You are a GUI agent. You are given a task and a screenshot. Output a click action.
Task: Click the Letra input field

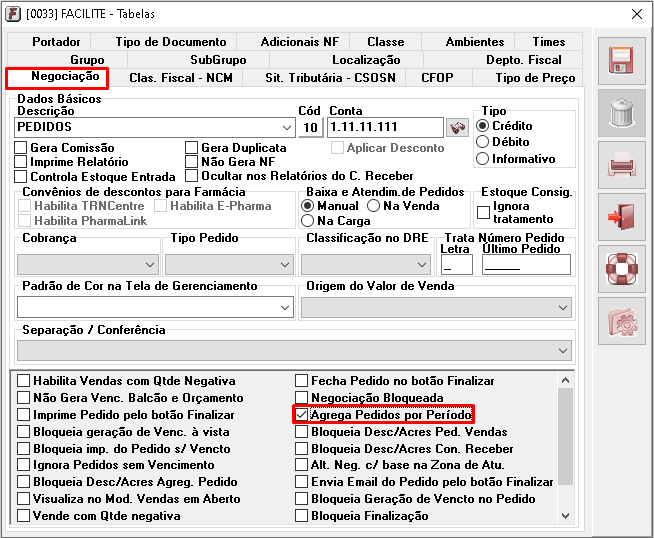pyautogui.click(x=456, y=264)
